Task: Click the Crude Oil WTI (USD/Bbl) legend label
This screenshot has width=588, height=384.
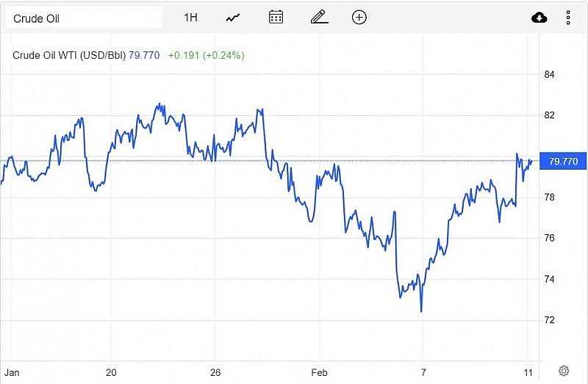Action: tap(69, 55)
